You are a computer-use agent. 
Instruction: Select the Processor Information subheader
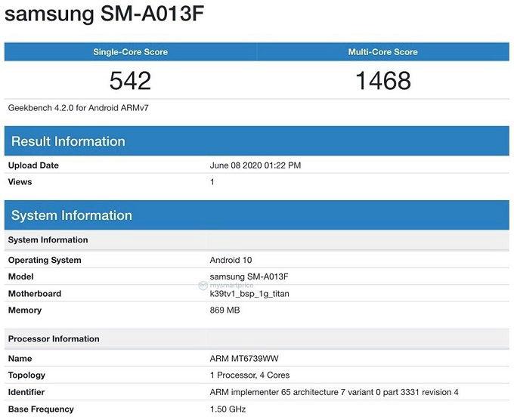257,338
